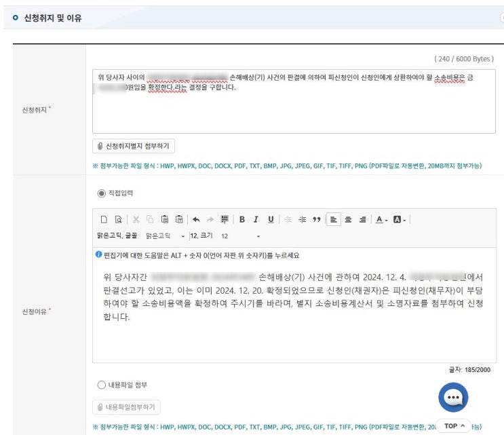Center align text
This screenshot has width=504, height=435.
click(x=348, y=219)
